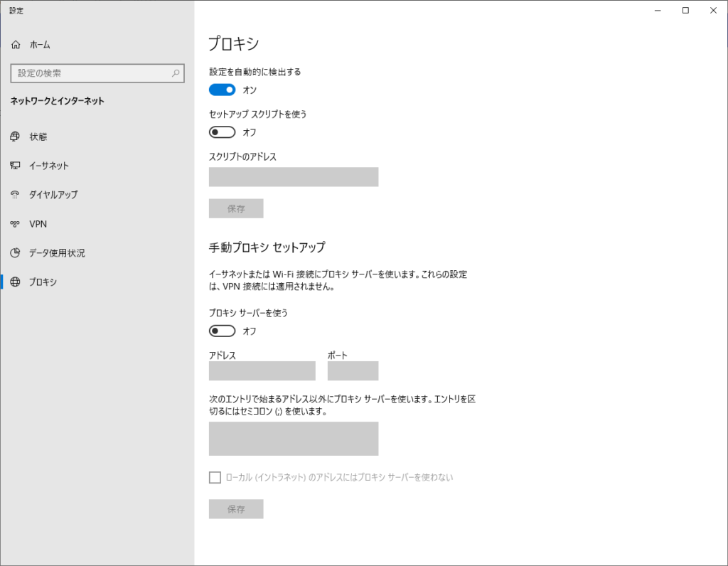Click the search magnifier icon

point(176,73)
